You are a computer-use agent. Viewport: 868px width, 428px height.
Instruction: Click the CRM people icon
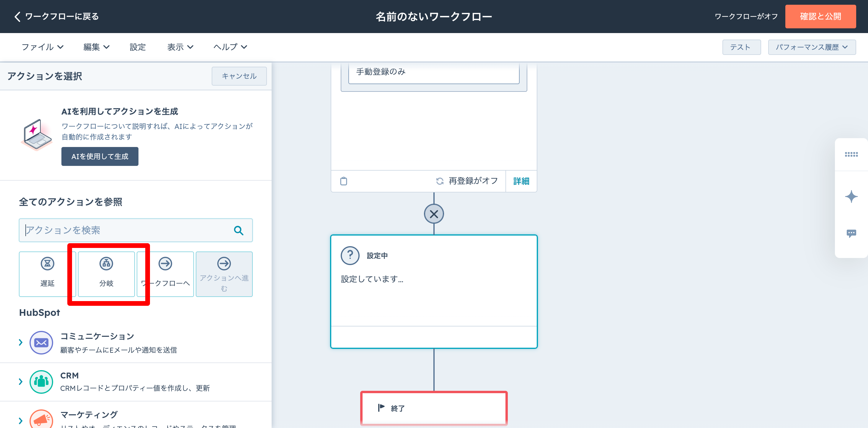click(x=41, y=381)
